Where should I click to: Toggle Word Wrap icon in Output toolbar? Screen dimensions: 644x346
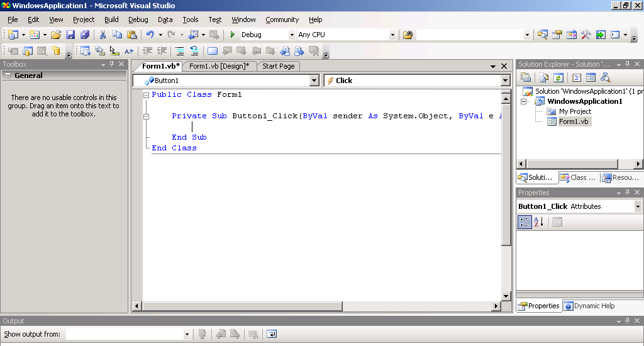click(x=272, y=334)
